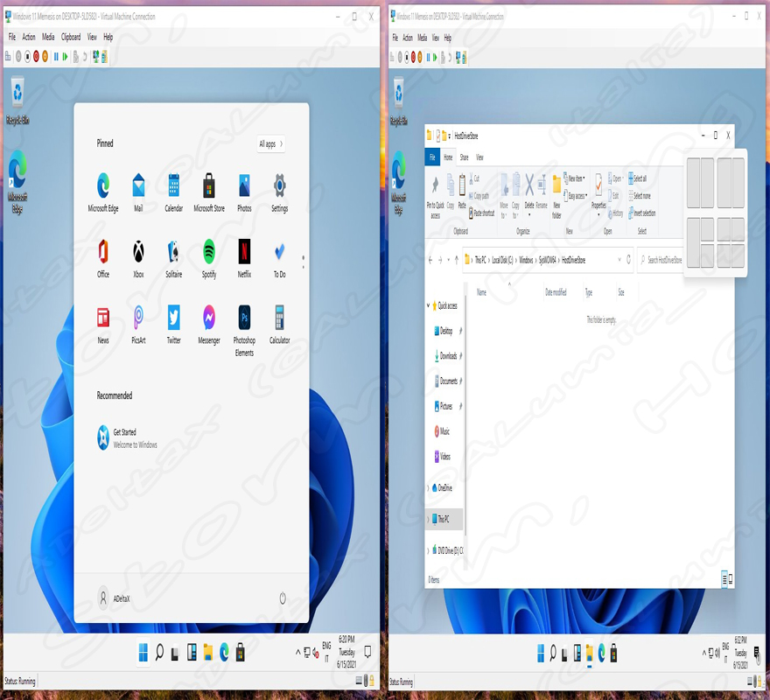Click New folder in the Explorer ribbon
Viewport: 770px width, 700px height.
point(556,196)
